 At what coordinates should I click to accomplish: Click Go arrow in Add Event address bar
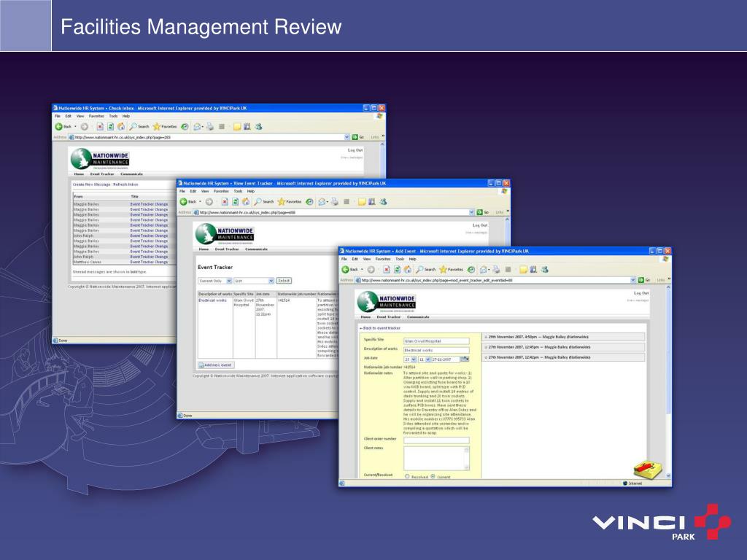coord(640,280)
